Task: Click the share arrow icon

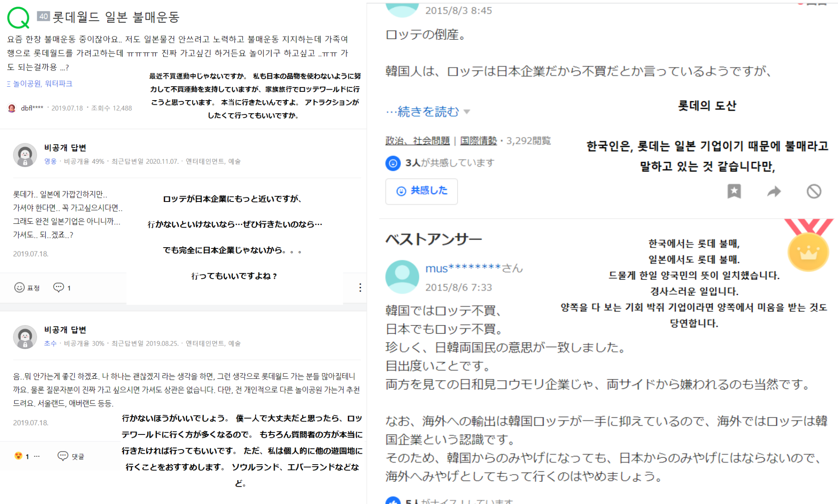Action: click(774, 191)
